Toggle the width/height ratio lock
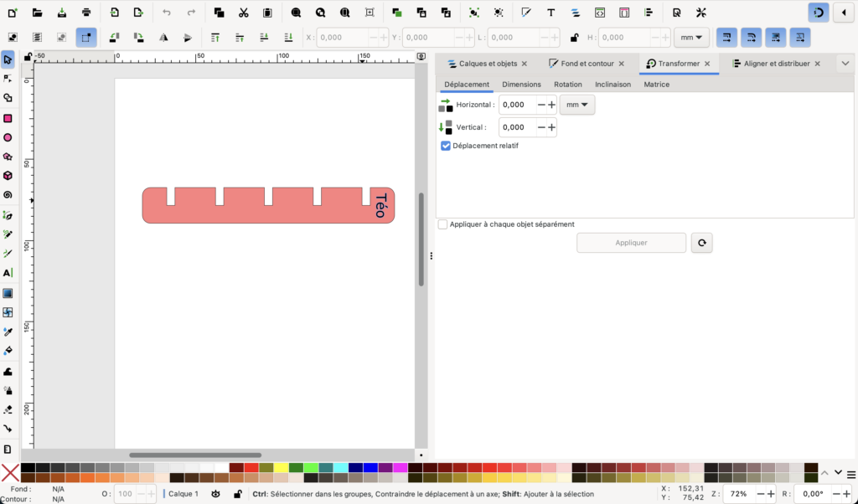858x504 pixels. pyautogui.click(x=574, y=38)
